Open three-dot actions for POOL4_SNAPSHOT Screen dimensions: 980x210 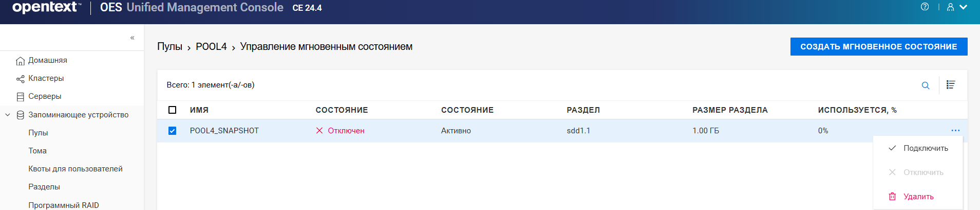955,131
